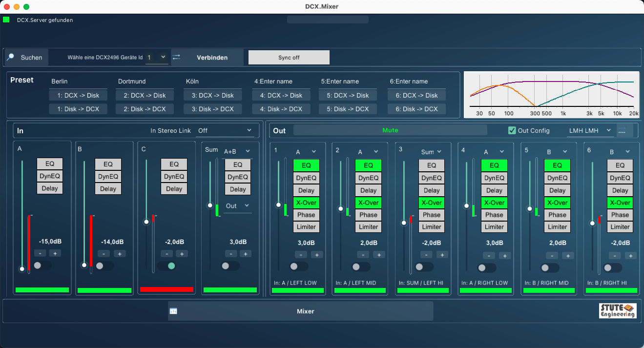
Task: Open the Sum A+B source dropdown
Action: [x=237, y=151]
